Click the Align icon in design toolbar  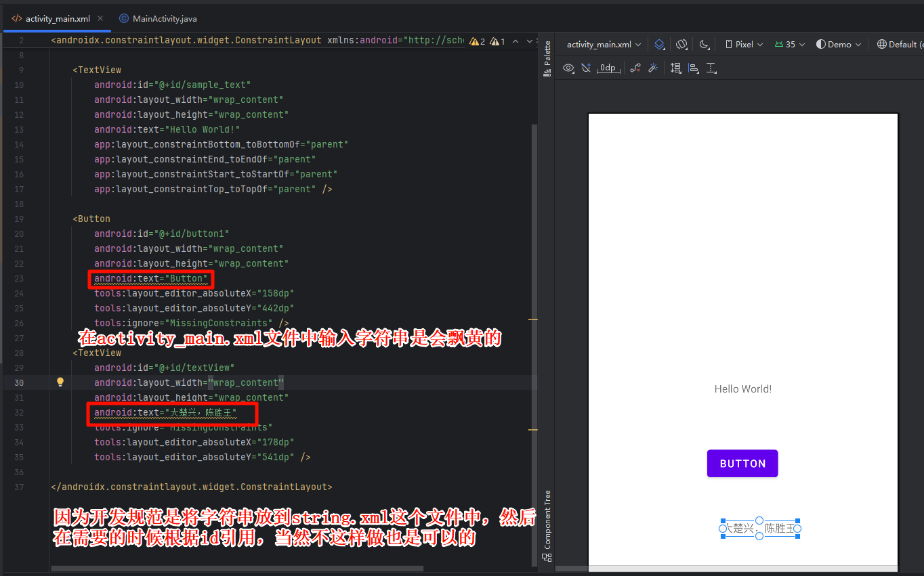(693, 68)
